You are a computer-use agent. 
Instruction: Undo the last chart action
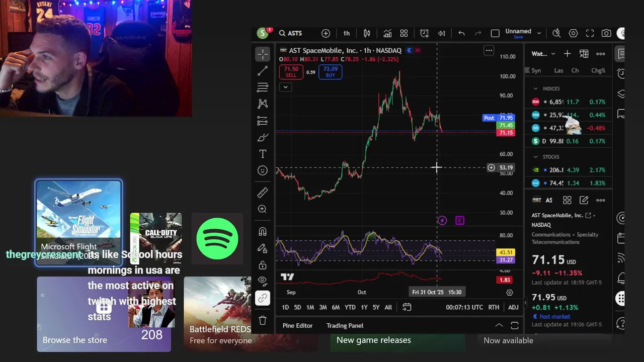pos(461,33)
